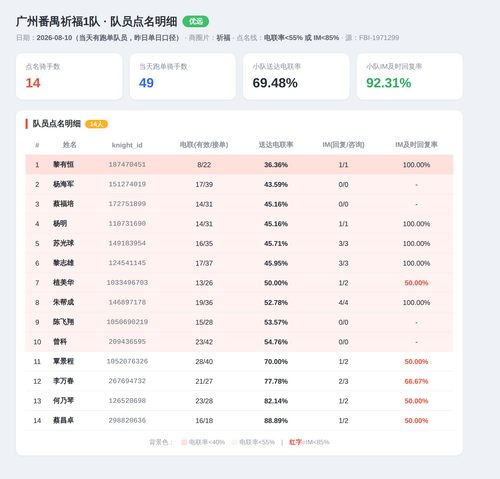This screenshot has height=479, width=500.
Task: Select rider name 杨明 in row 4
Action: point(60,223)
